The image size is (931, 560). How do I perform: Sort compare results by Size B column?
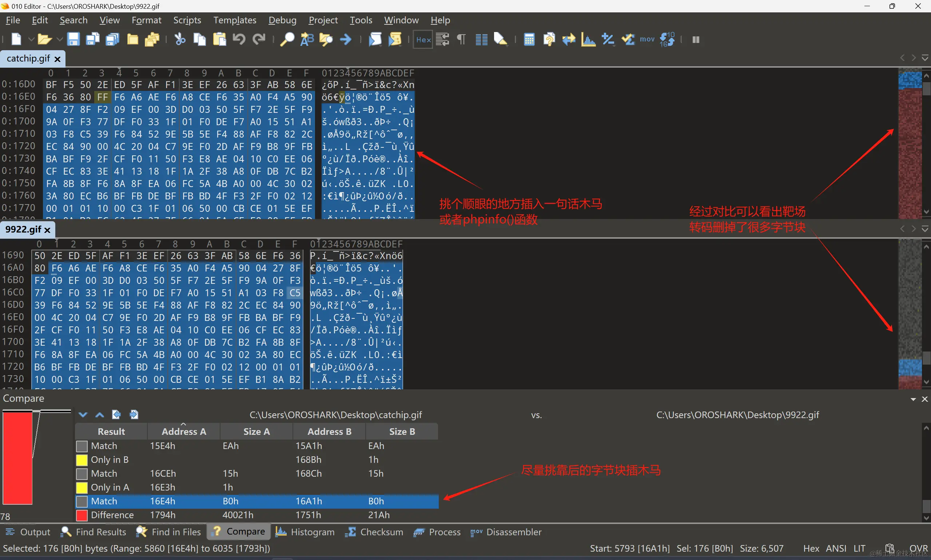coord(402,432)
